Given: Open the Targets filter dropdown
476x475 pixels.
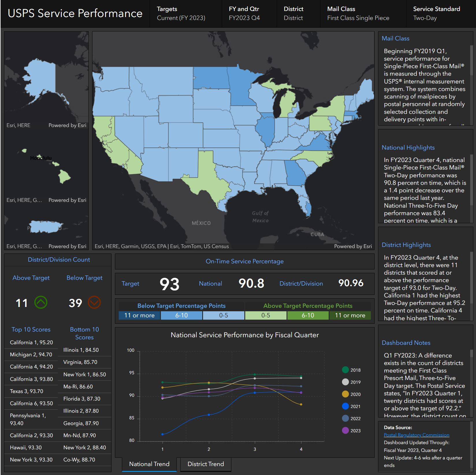Looking at the screenshot, I should point(186,14).
